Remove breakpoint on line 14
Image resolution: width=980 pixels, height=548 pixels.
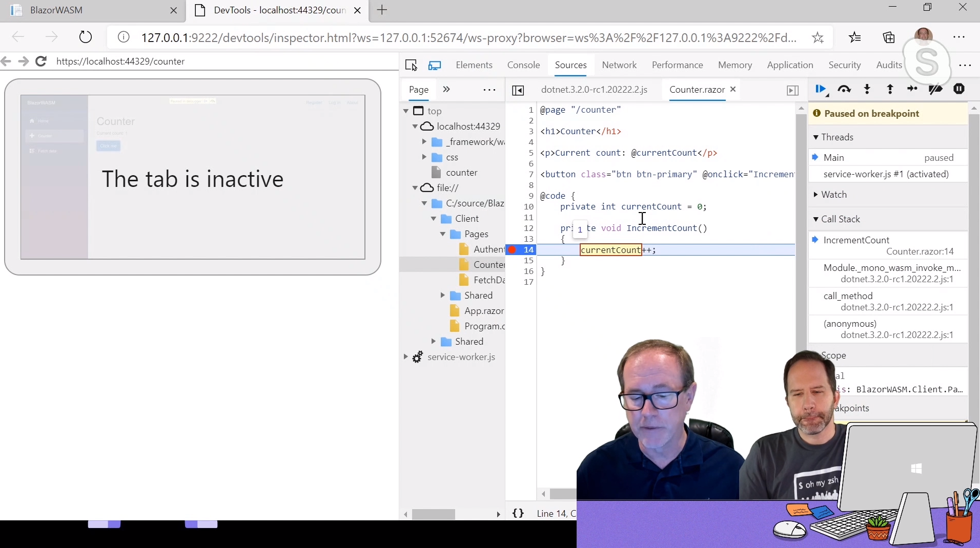tap(512, 250)
